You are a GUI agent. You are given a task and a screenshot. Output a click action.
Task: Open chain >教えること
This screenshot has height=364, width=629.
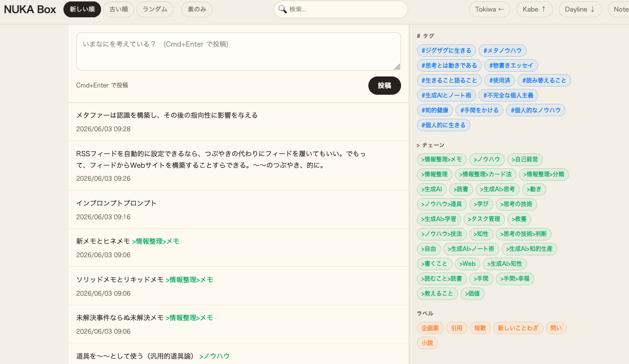click(437, 293)
